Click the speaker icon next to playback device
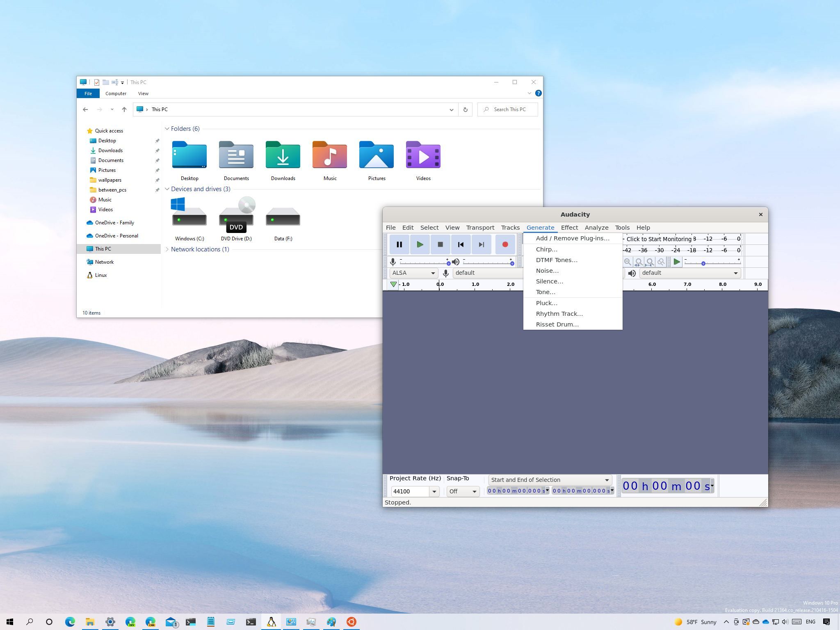 [x=632, y=273]
